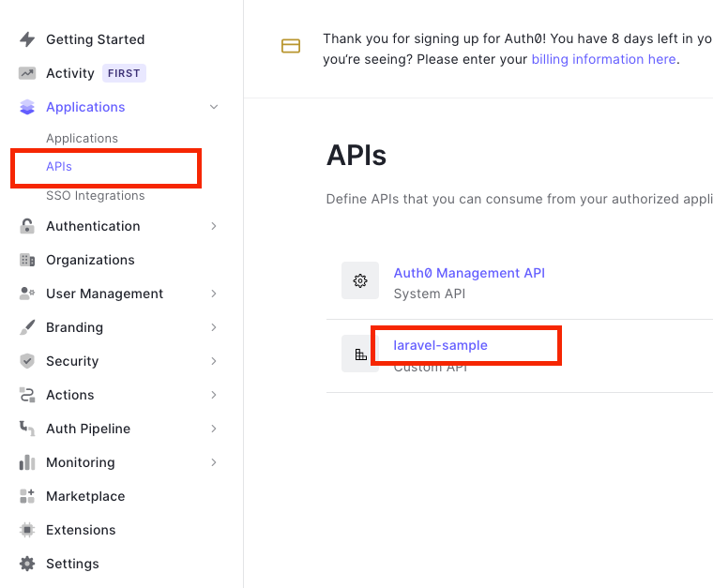This screenshot has width=713, height=588.
Task: Open Getting Started in the sidebar
Action: pyautogui.click(x=96, y=39)
